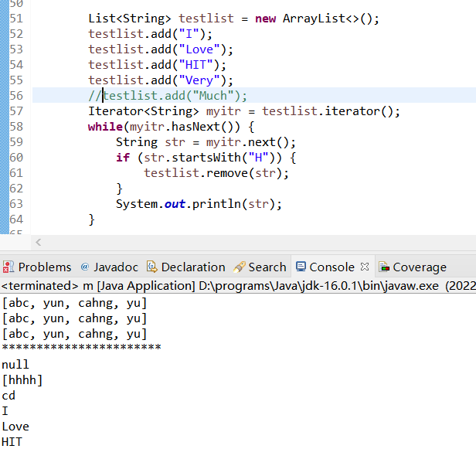The image size is (476, 466).
Task: Click the 'HIT' console output line
Action: 12,442
